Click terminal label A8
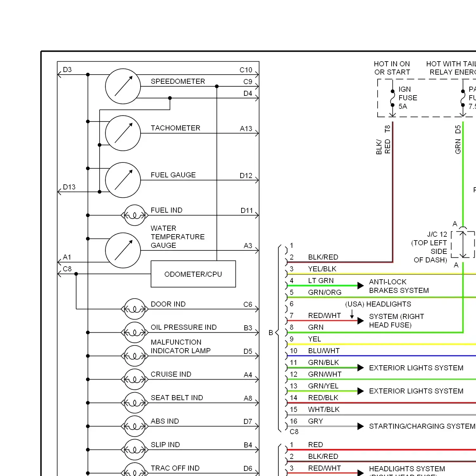Screen dimensions: 476x476 (248, 398)
